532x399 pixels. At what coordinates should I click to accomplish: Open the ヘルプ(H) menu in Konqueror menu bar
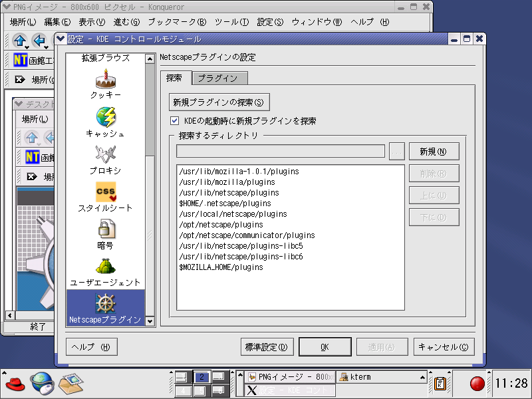point(370,22)
